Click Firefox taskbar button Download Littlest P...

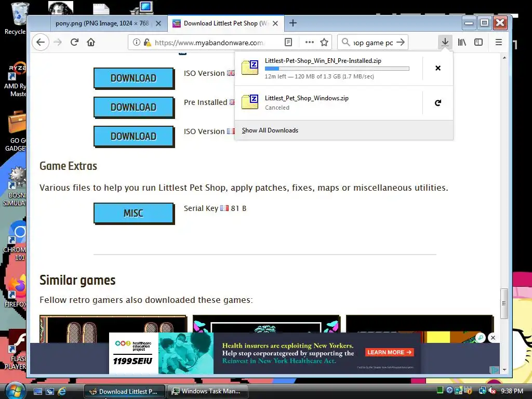click(x=125, y=391)
